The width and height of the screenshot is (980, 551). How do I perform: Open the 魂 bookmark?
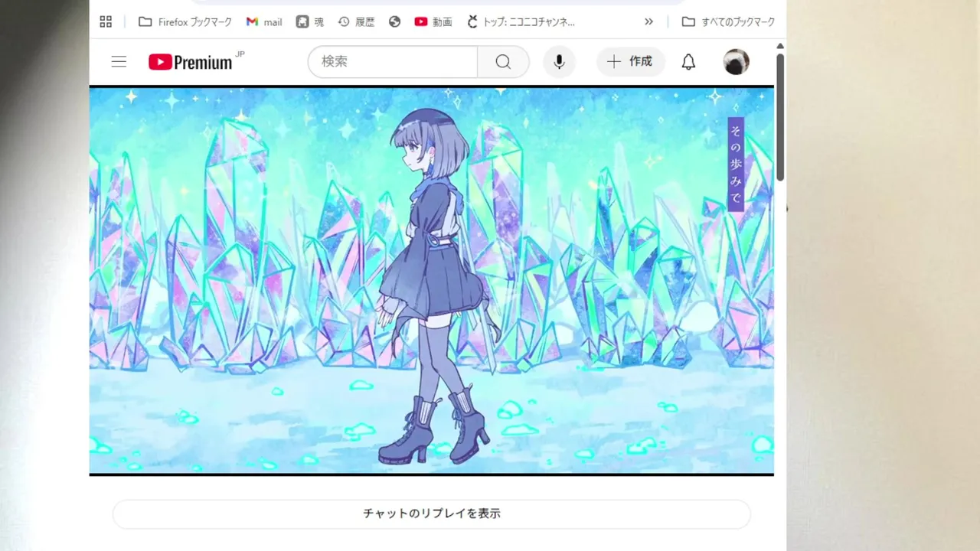tap(310, 22)
